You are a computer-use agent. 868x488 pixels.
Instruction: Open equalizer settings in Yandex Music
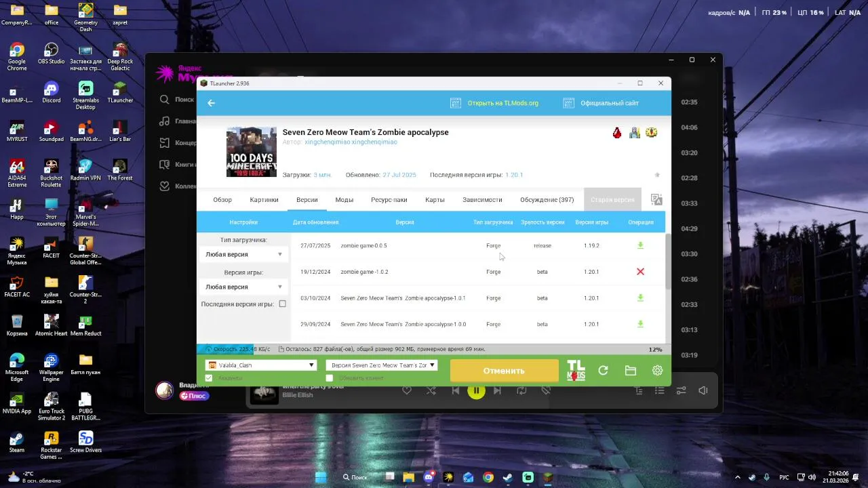(x=682, y=390)
